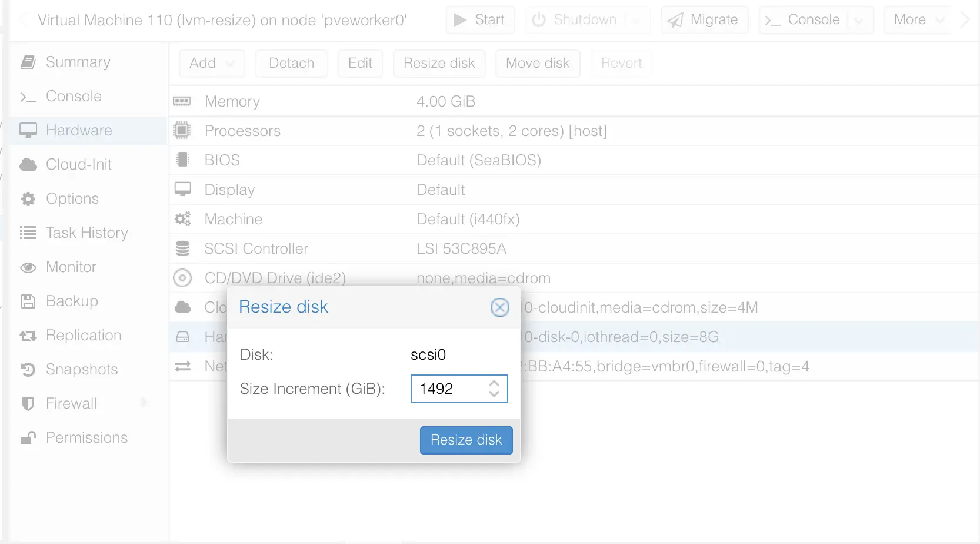This screenshot has height=544, width=980.
Task: Focus the Size Increment input field
Action: pos(459,389)
